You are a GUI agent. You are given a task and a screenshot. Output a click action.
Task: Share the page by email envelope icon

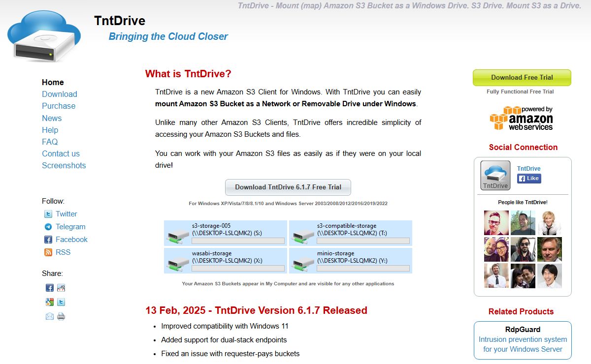[50, 316]
